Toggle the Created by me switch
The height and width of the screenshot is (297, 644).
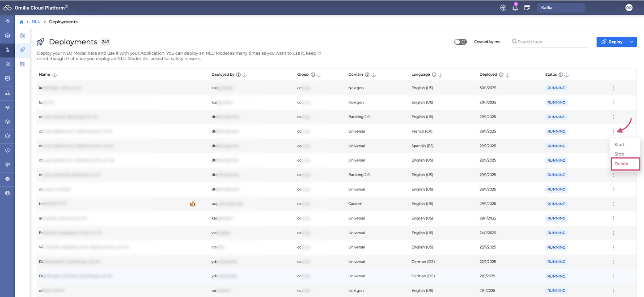(460, 42)
